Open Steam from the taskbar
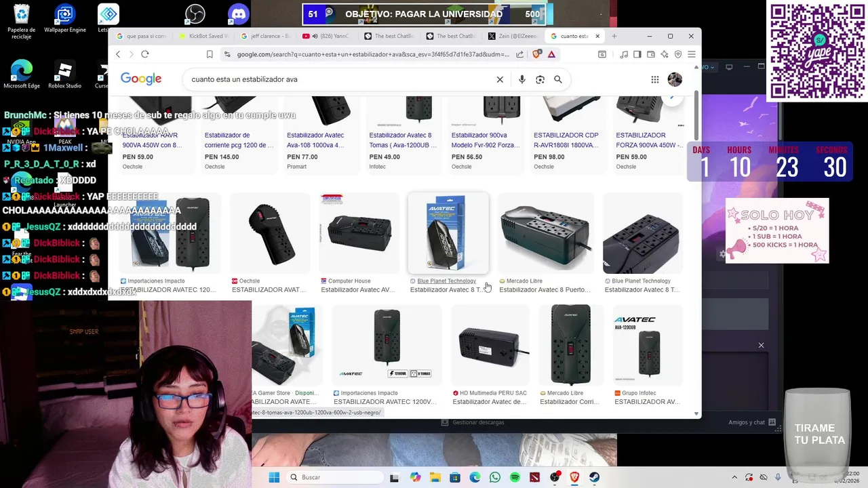The height and width of the screenshot is (488, 868). pyautogui.click(x=595, y=477)
